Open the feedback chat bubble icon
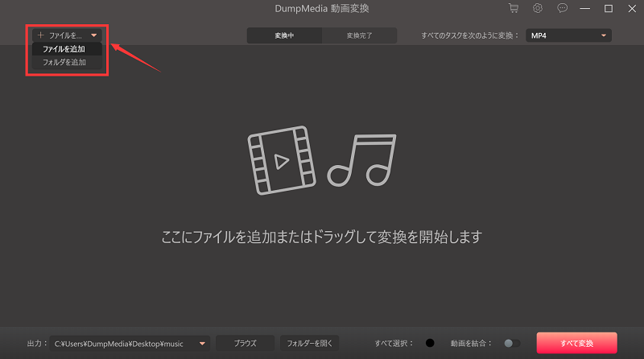This screenshot has height=359, width=644. point(562,8)
